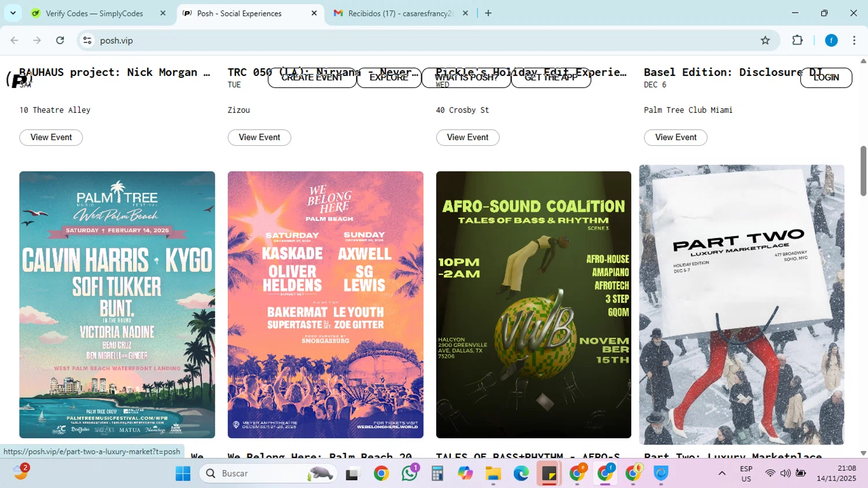
Task: Open Task View in the taskbar
Action: 352,474
